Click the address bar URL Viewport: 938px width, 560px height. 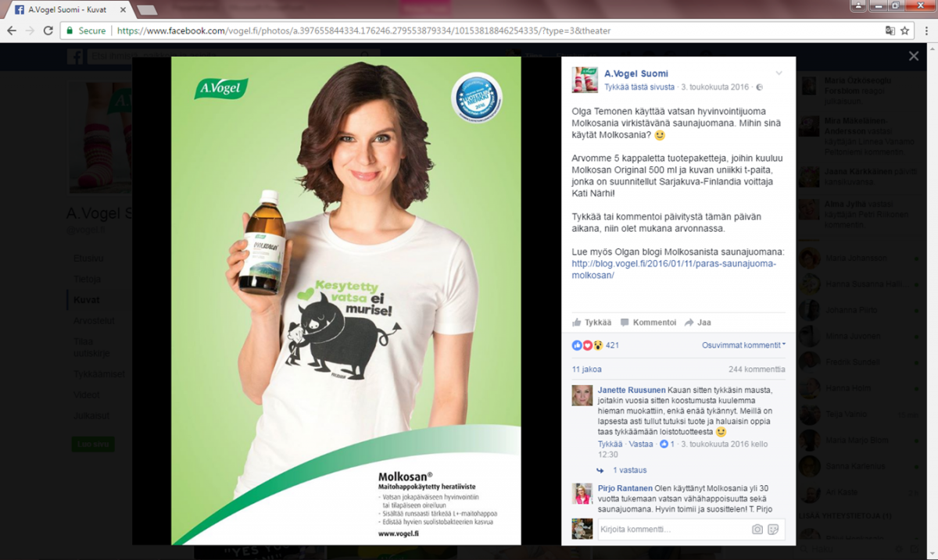363,30
